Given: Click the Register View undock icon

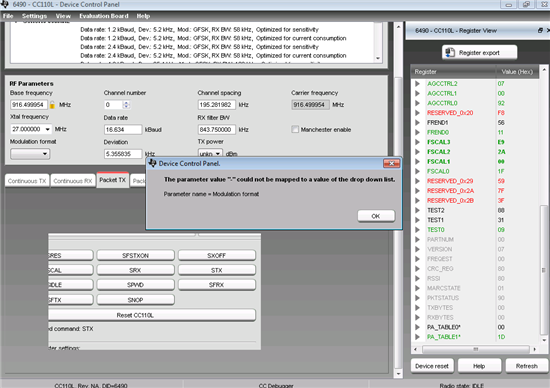Looking at the screenshot, I should 540,31.
